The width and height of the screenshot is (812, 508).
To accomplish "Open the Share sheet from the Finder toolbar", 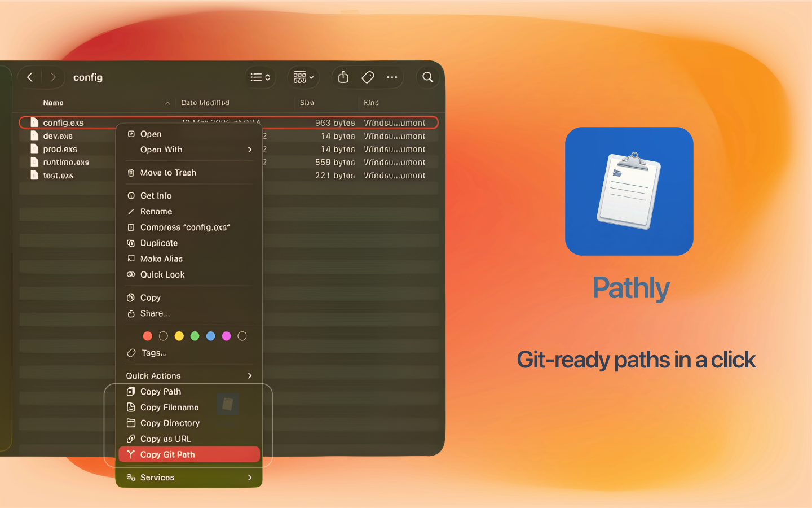I will point(343,77).
